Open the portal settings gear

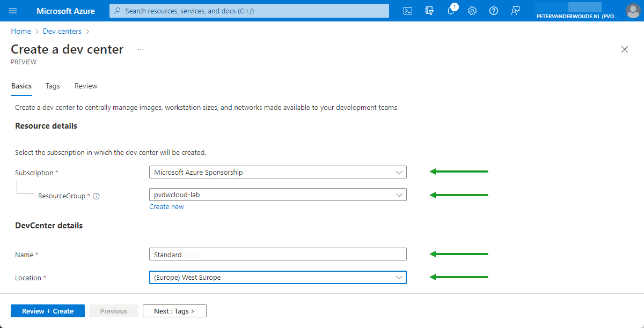click(472, 11)
